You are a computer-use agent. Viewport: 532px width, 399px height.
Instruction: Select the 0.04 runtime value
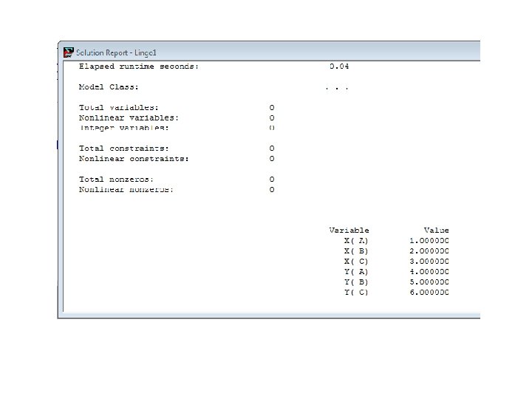(x=339, y=66)
